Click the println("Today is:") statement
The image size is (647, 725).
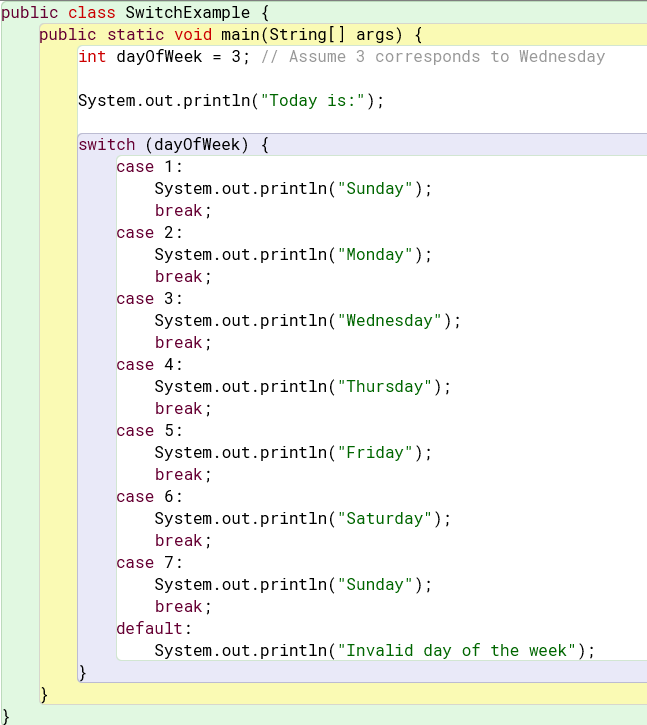pyautogui.click(x=231, y=100)
